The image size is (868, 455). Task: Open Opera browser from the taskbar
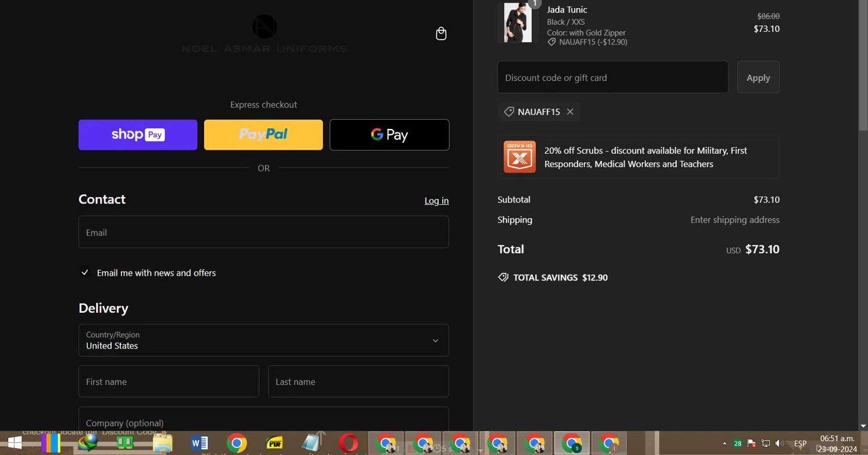(x=348, y=443)
